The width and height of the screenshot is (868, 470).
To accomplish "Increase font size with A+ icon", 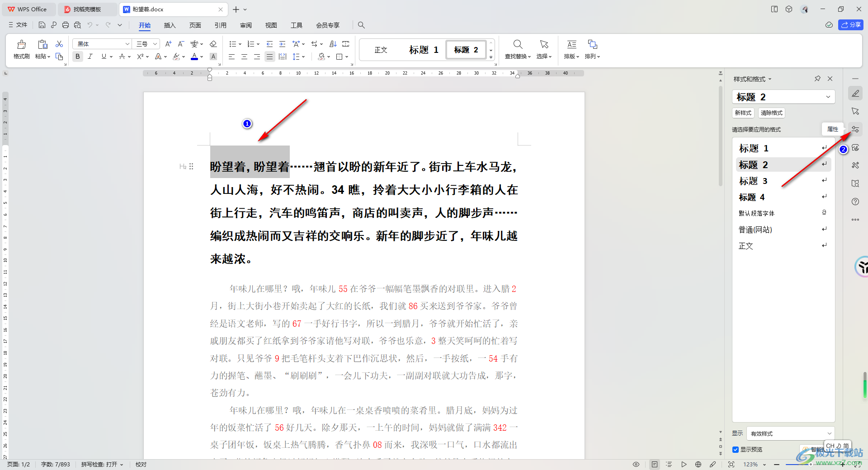I will click(168, 44).
